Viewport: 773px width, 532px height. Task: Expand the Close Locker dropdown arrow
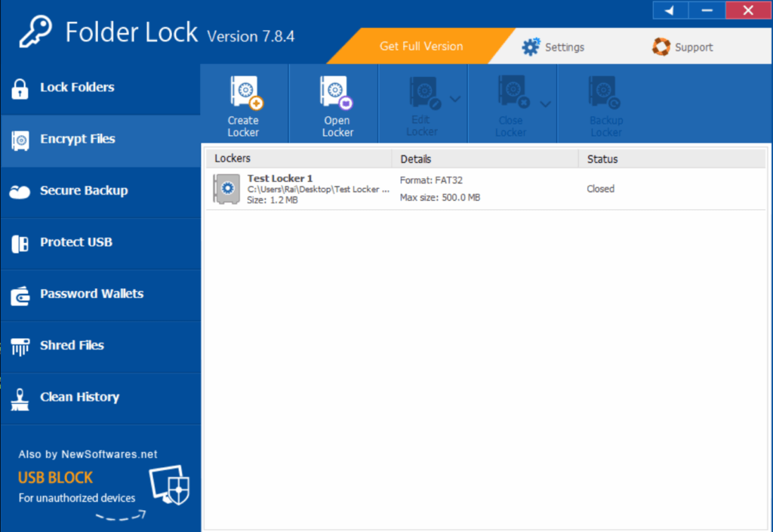point(545,104)
